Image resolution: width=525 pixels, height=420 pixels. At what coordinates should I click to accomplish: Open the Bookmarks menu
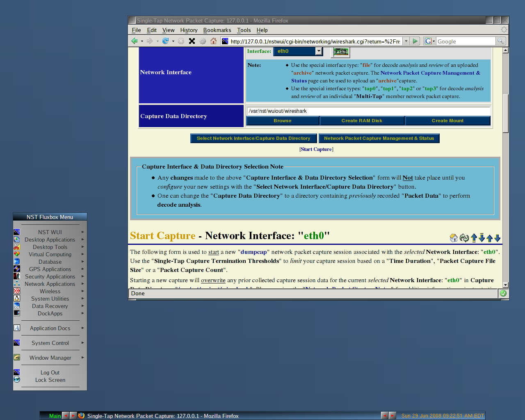tap(217, 30)
